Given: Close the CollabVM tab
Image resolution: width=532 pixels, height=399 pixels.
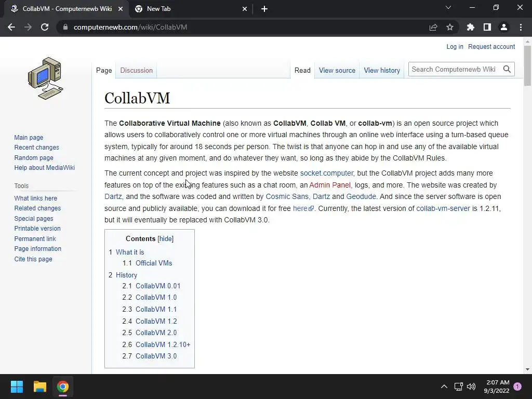Looking at the screenshot, I should 121,9.
